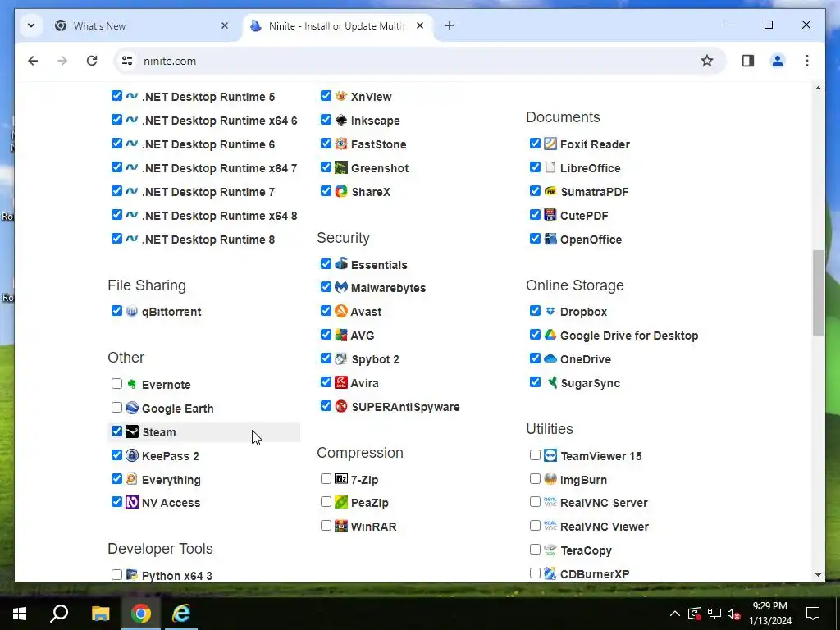Click the AVG app icon

[340, 335]
